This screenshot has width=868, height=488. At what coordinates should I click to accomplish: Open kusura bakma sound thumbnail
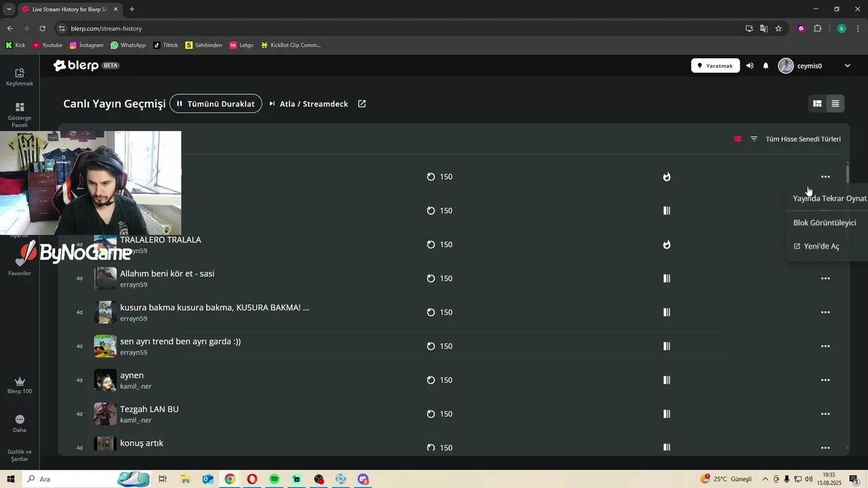point(105,312)
